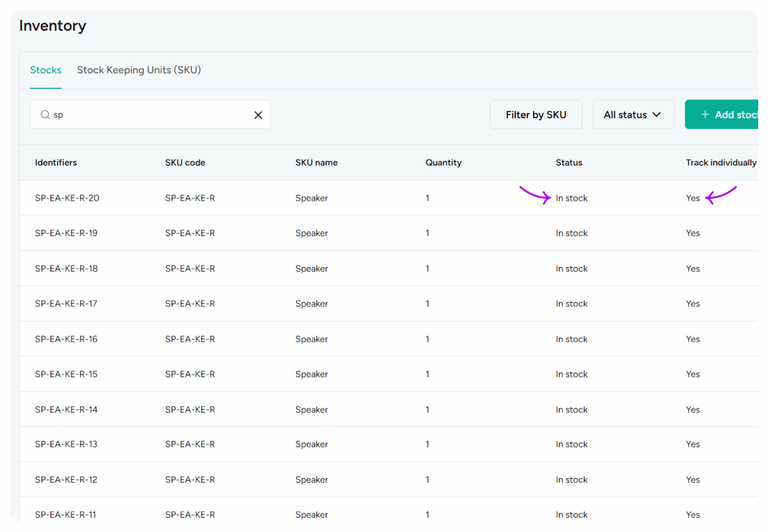The height and width of the screenshot is (532, 768).
Task: Click the SKU code of SP-EA-KE-R-11
Action: click(x=189, y=514)
